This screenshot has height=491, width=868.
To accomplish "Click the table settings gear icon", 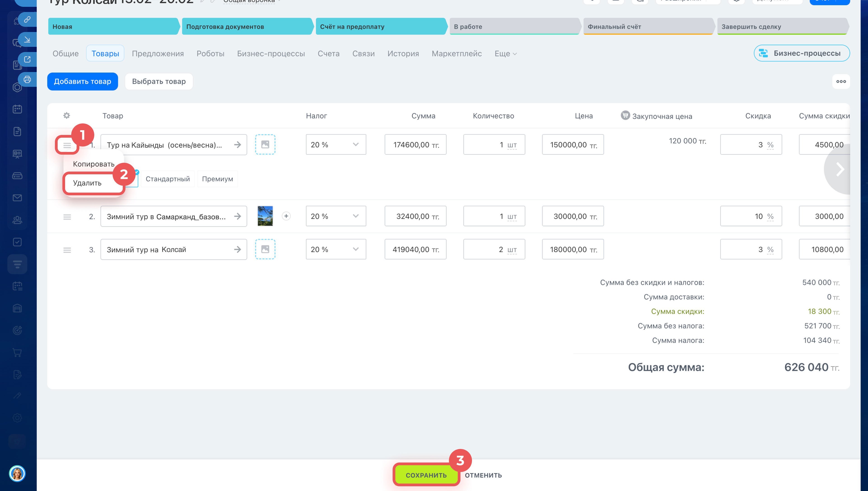I will tap(66, 116).
